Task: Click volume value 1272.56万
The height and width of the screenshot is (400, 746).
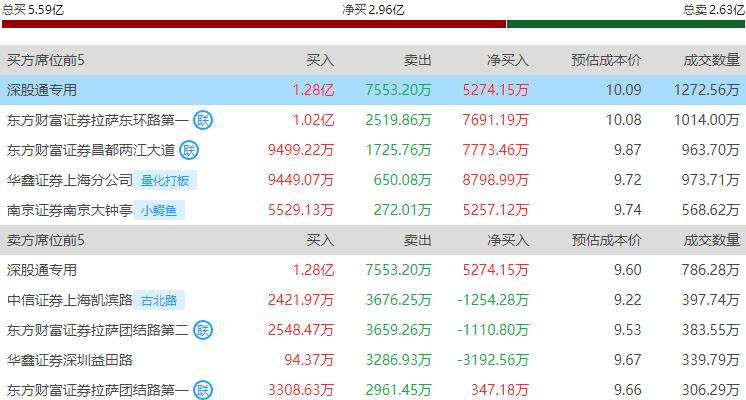Action: pos(707,90)
